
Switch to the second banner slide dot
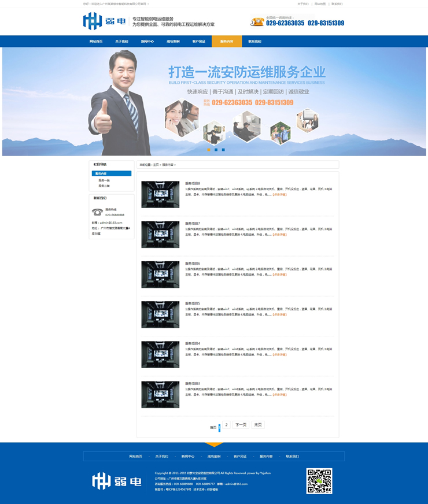tap(216, 150)
